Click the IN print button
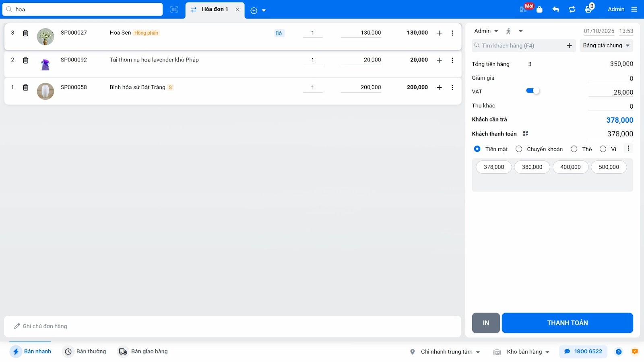644x362 pixels. [486, 323]
